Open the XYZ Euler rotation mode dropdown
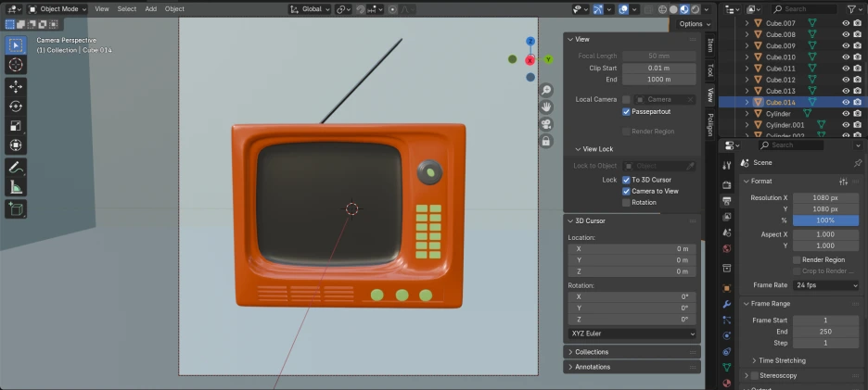Image resolution: width=868 pixels, height=390 pixels. [632, 333]
